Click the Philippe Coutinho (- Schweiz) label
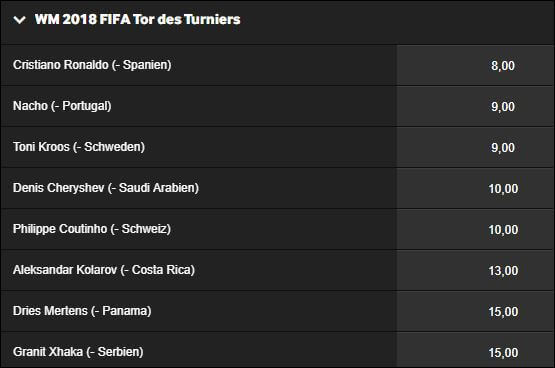The height and width of the screenshot is (368, 555). (92, 229)
